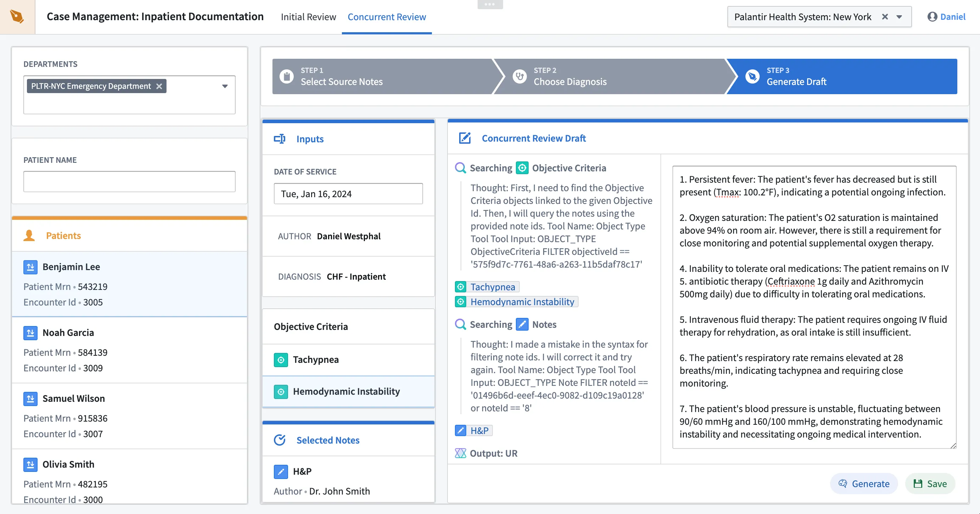Screen dimensions: 980x514
Task: Open the health system dropdown arrow
Action: click(899, 17)
